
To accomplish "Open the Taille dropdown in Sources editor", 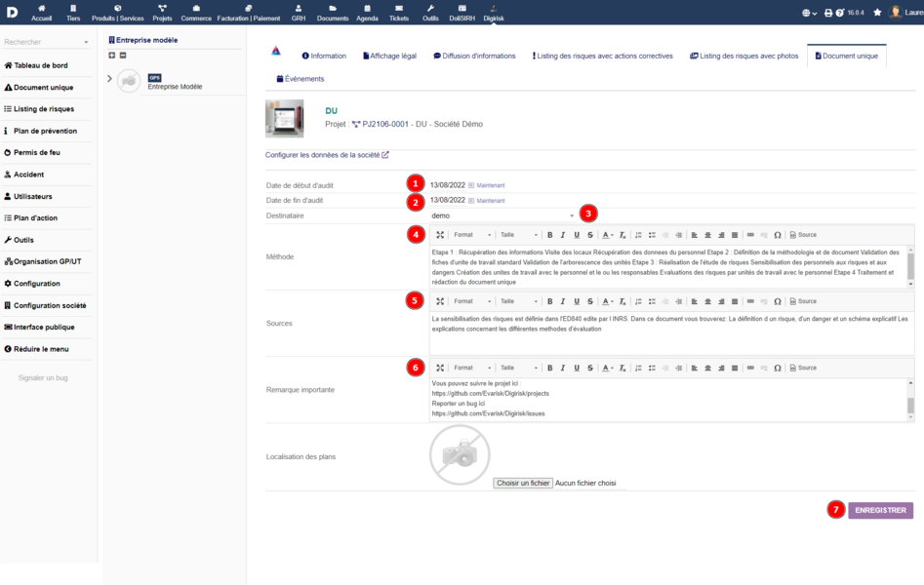I will tap(518, 301).
